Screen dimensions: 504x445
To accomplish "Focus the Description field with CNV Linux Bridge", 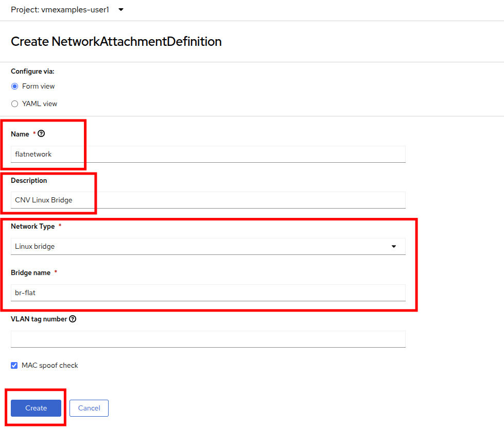I will pos(208,200).
